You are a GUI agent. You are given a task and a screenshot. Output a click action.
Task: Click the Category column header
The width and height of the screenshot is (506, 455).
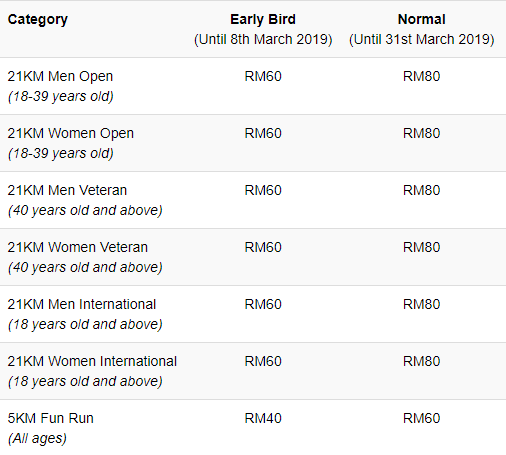(38, 20)
